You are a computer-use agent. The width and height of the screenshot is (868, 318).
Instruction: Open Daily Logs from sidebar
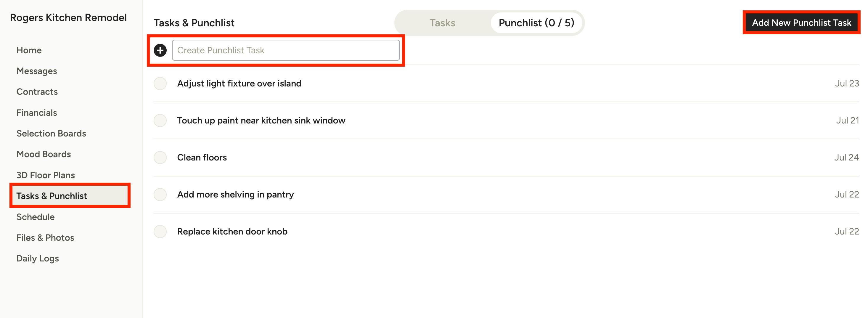[38, 259]
